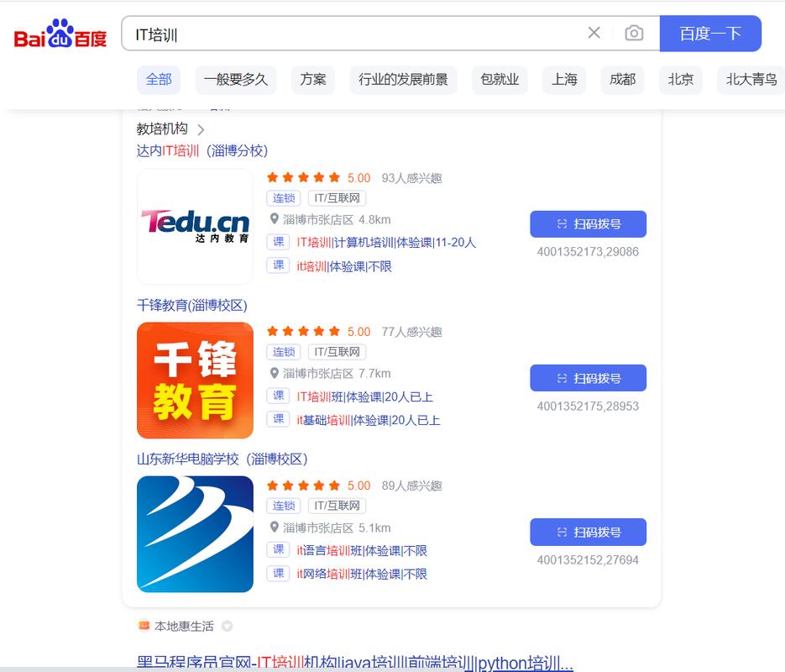The image size is (785, 672).
Task: Select the phone number 4001352173,29086
Action: [588, 252]
